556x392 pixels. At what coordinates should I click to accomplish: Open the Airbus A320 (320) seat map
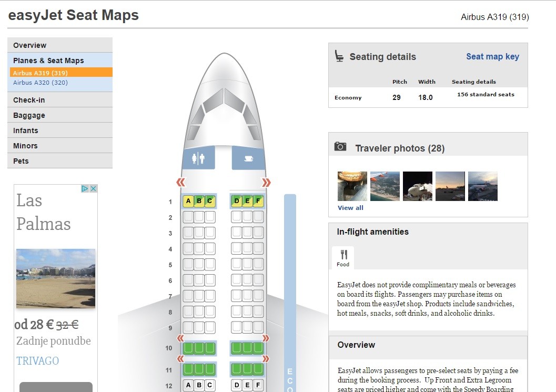(x=41, y=83)
